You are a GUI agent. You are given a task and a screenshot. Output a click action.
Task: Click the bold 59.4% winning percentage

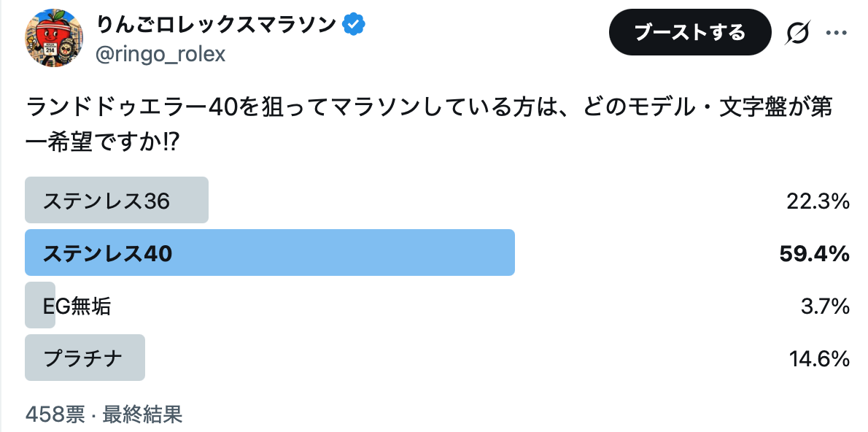pyautogui.click(x=814, y=254)
